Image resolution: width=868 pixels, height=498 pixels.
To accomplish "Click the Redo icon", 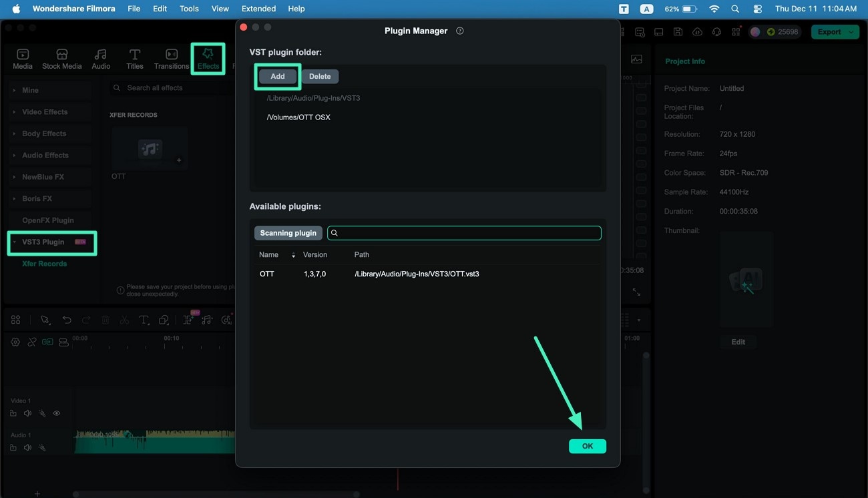I will (85, 320).
